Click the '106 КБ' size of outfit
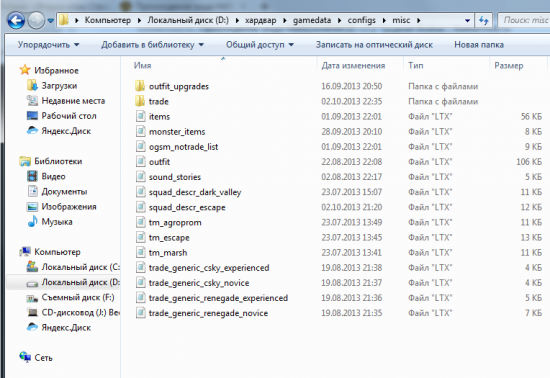 click(x=529, y=162)
